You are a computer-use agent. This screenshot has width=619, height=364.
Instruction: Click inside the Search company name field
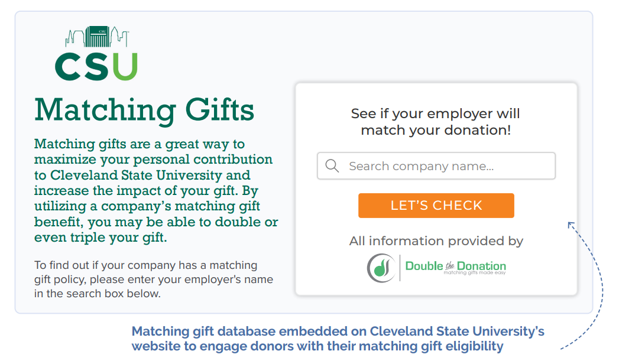(x=436, y=166)
